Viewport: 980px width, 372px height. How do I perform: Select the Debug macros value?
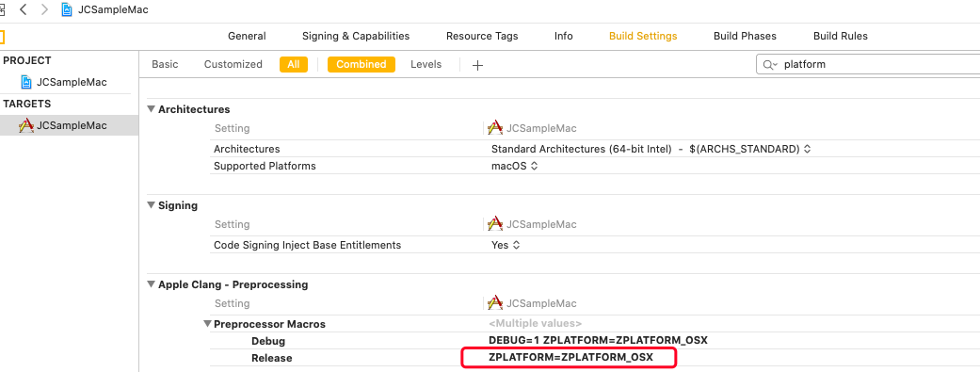598,341
